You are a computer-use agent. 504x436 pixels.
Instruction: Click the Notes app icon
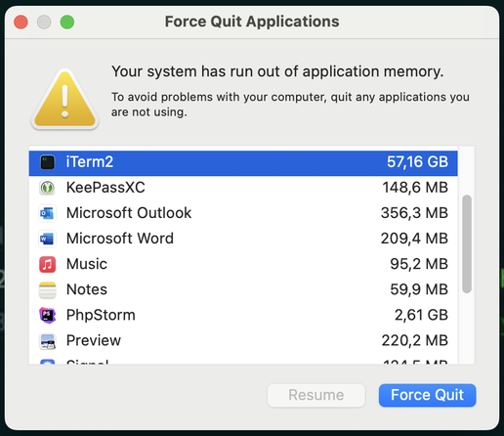tap(48, 290)
